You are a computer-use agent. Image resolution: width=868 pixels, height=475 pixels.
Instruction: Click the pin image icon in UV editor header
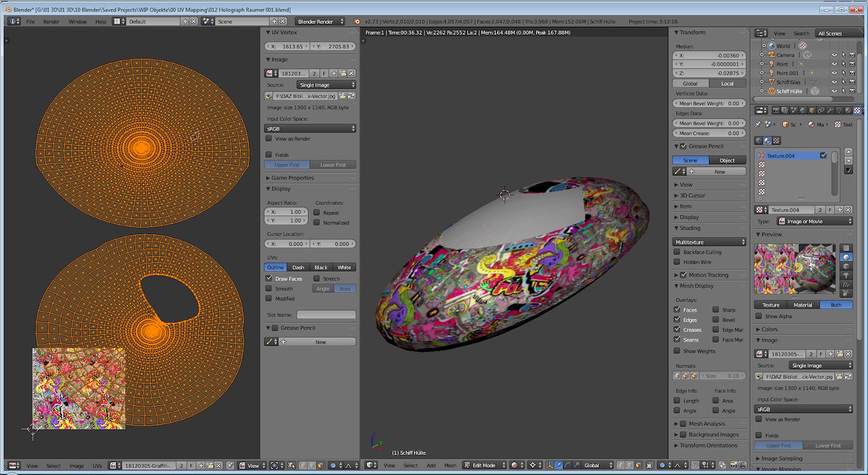click(230, 465)
